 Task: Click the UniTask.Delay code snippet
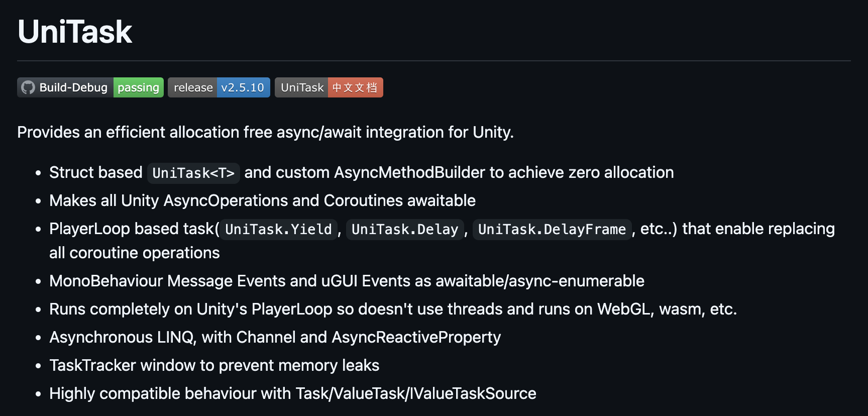[x=405, y=230]
